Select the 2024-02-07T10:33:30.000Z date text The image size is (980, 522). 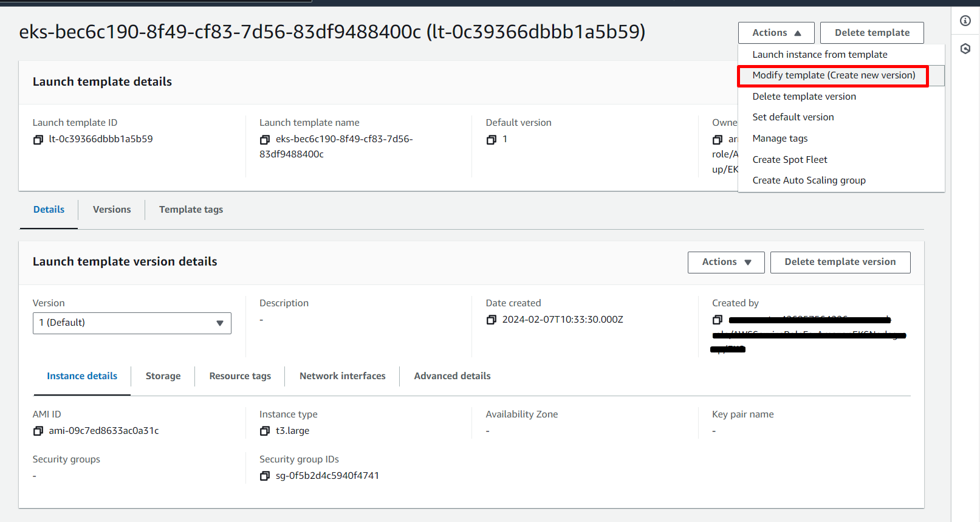coord(563,320)
